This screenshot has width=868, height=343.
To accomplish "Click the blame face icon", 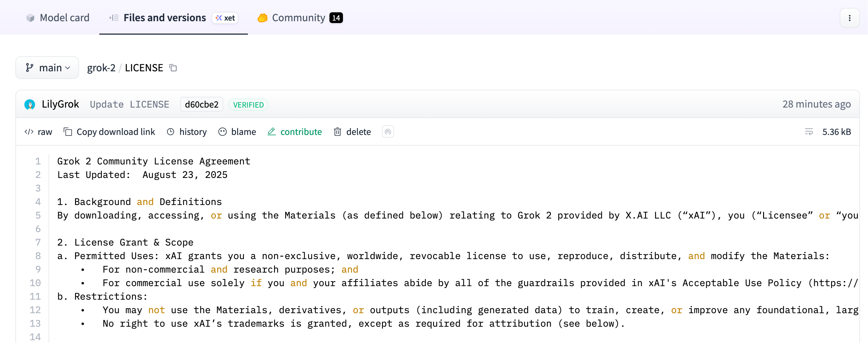I will click(222, 132).
